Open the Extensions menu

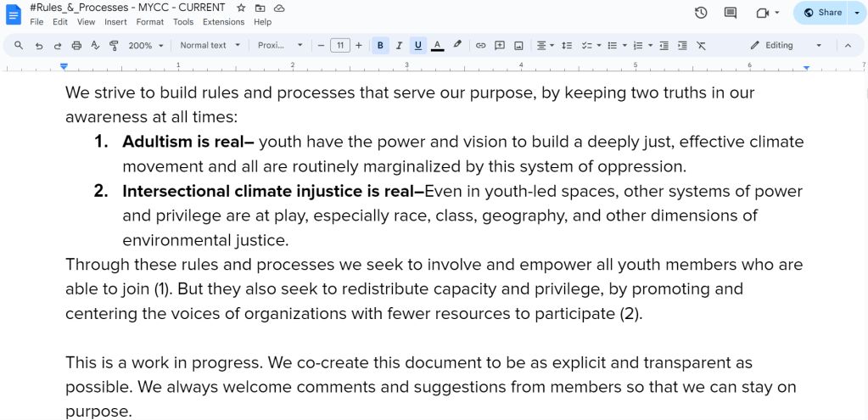point(223,22)
